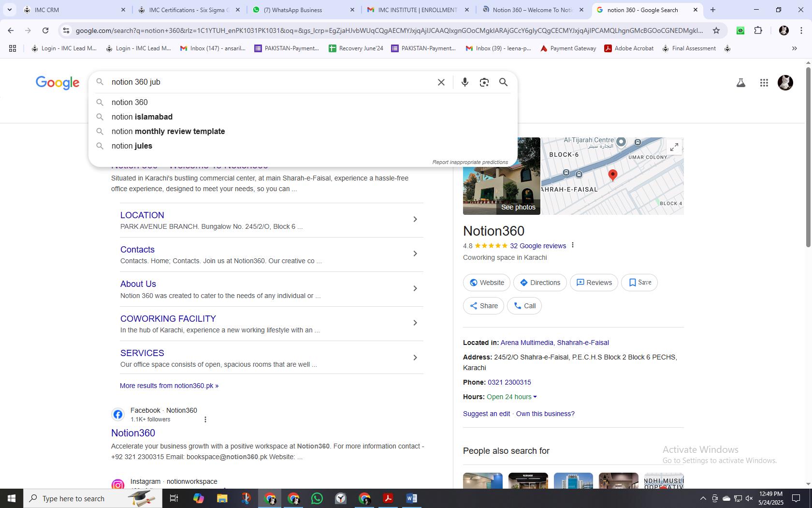Share Notion360 listing
This screenshot has width=812, height=508.
coord(484,306)
